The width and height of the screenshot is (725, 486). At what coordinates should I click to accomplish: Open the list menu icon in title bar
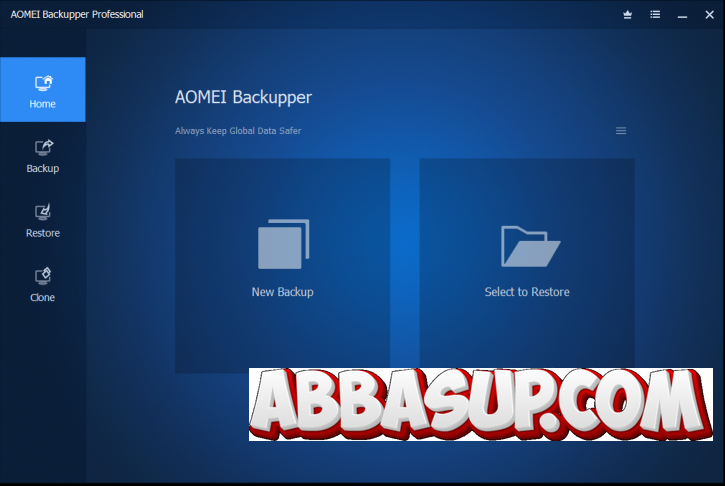655,15
